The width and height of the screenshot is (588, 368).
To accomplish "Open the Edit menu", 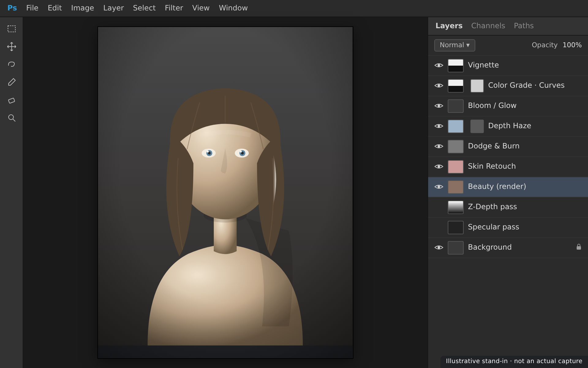I will [x=55, y=8].
